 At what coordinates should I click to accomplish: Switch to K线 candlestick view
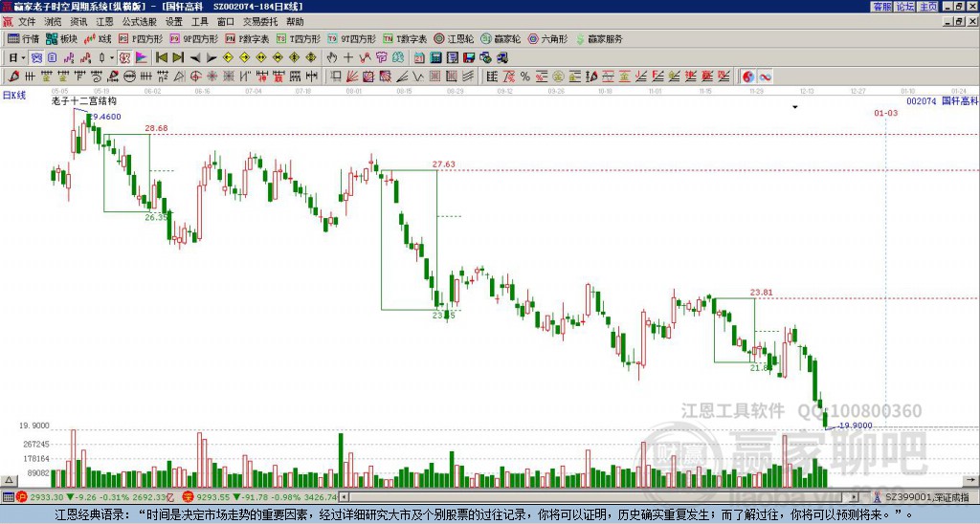(x=98, y=38)
